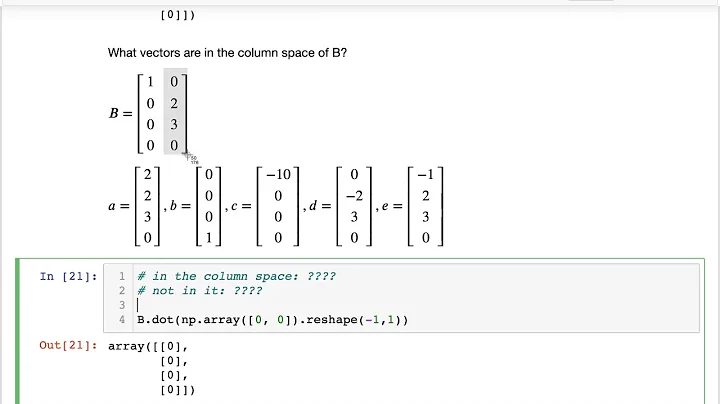
Task: Click the Out[21]: output prompt
Action: (x=68, y=345)
